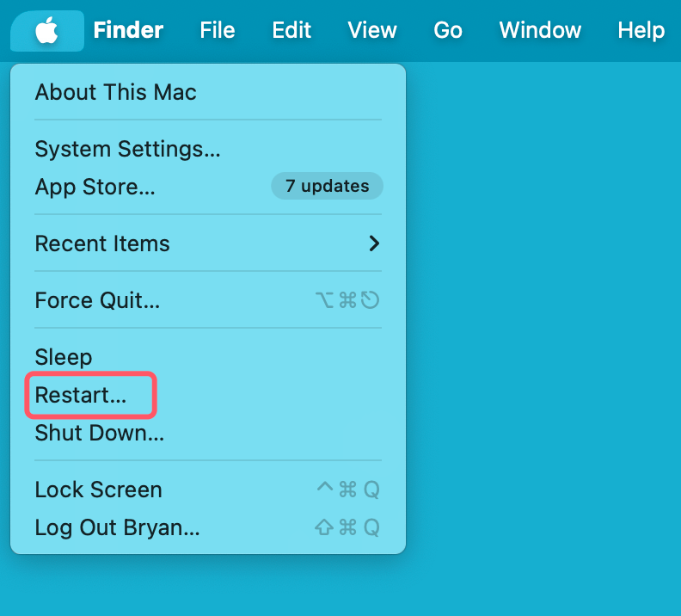
Task: Select Lock Screen menu item
Action: [x=98, y=490]
